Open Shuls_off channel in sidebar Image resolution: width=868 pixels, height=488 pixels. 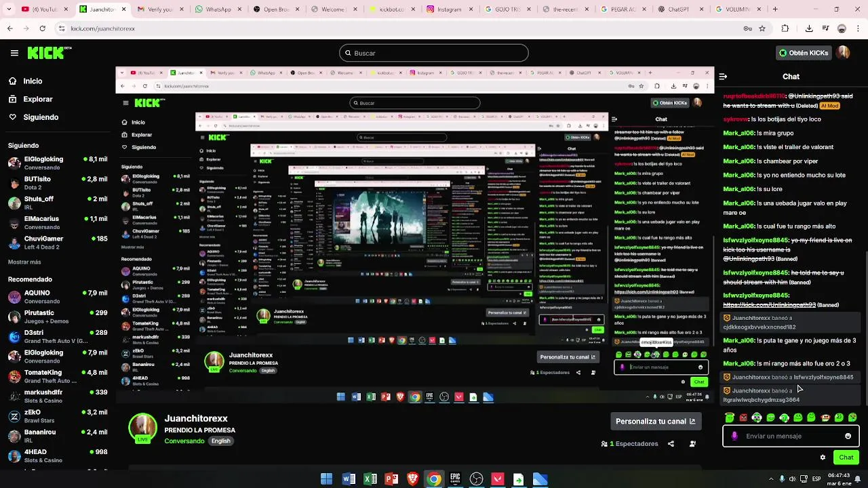coord(57,203)
